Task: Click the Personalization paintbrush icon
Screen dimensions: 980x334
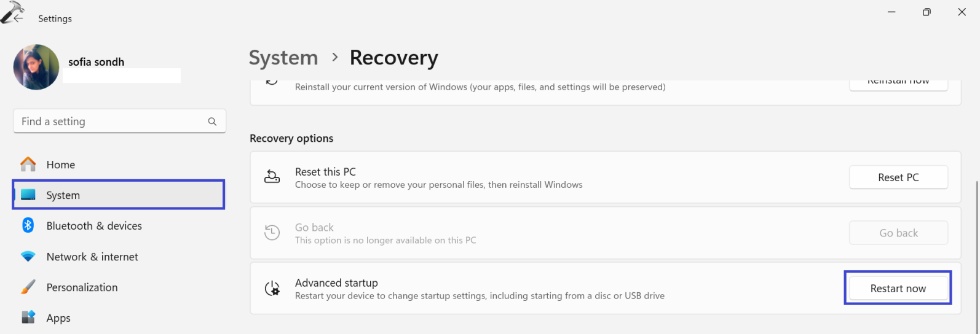Action: 28,287
